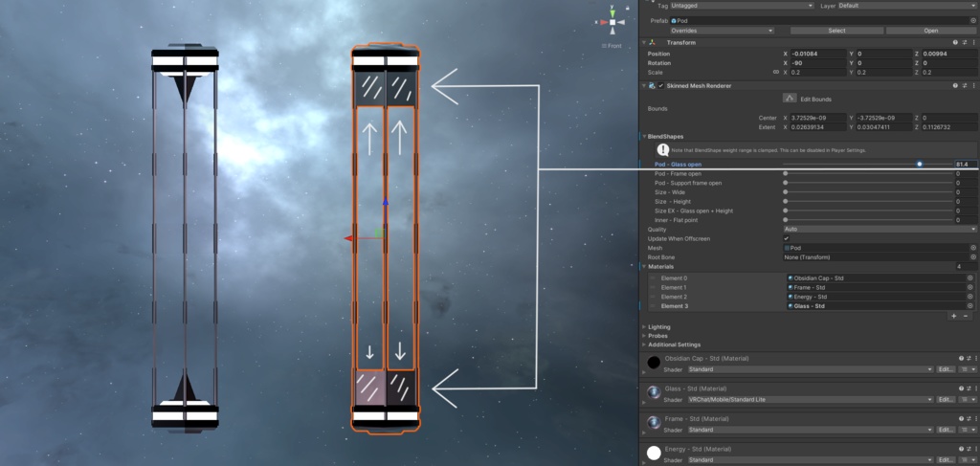Open Energy shader Standard dropdown
980x466 pixels.
click(810, 459)
